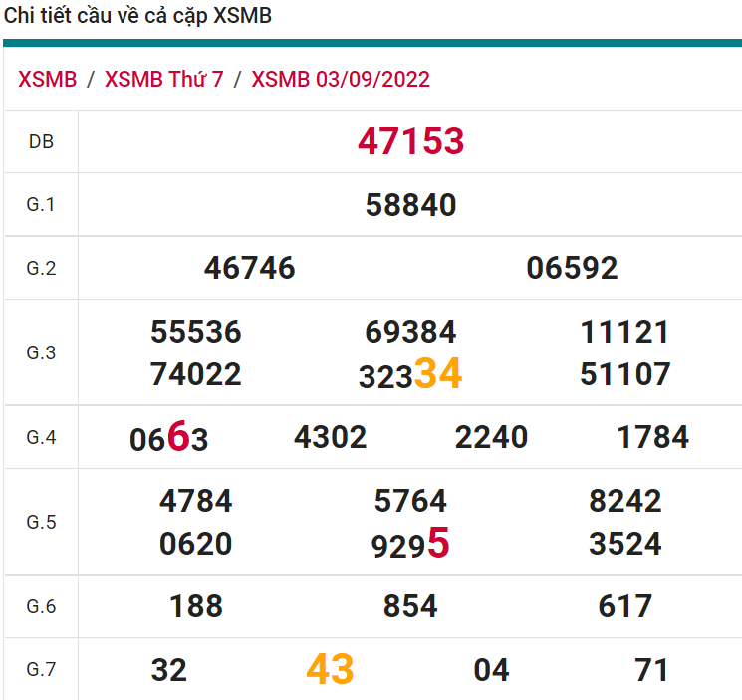This screenshot has height=700, width=742.
Task: Click the G.3 number 51107
Action: point(625,375)
